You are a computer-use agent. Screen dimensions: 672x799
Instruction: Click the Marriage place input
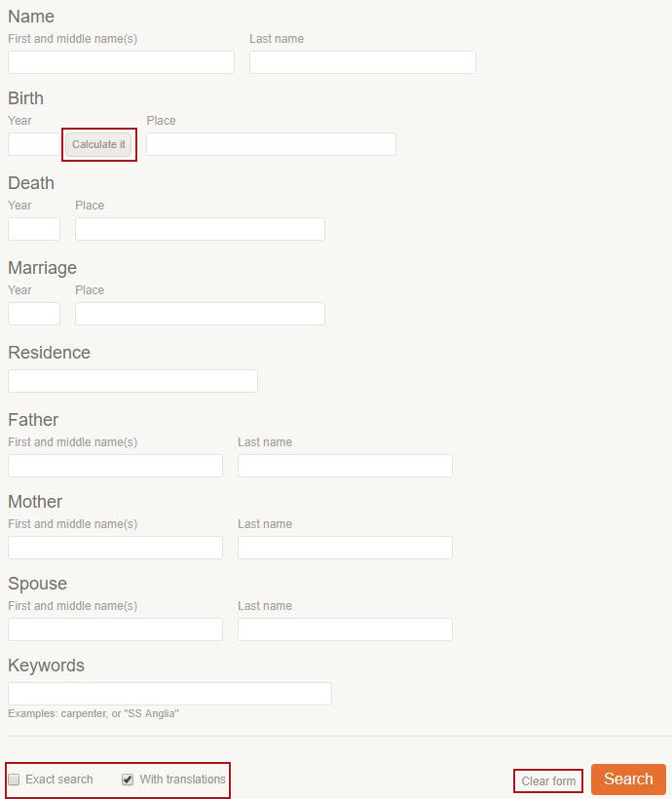click(x=200, y=314)
